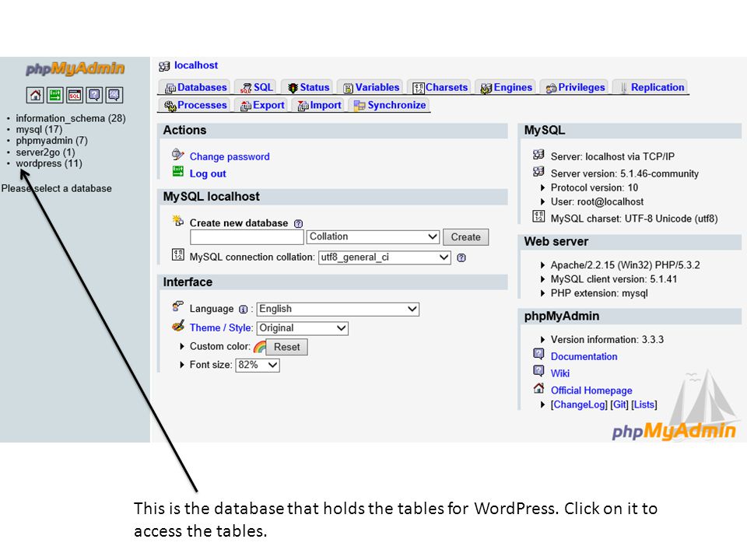
Task: Click the green Log out icon in sidebar
Action: [54, 95]
